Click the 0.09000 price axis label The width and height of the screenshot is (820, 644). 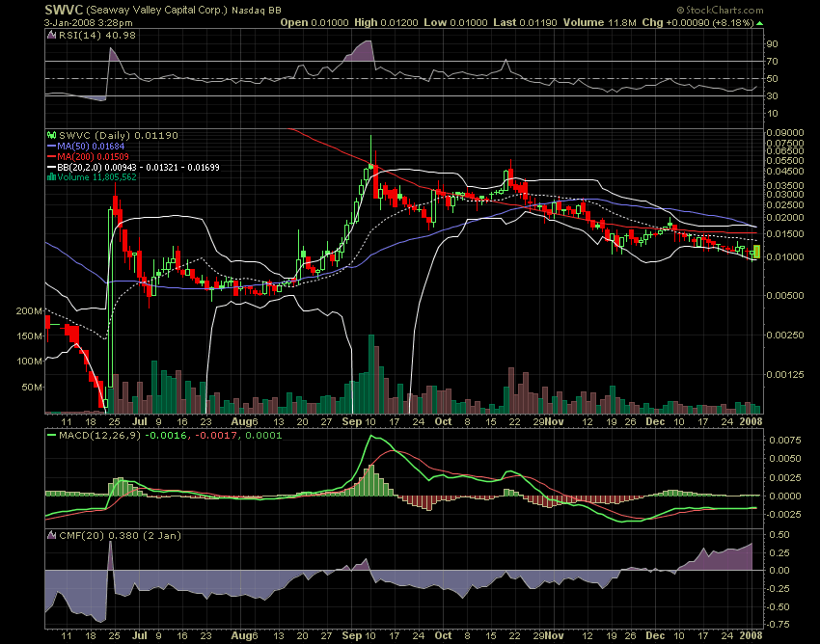point(785,133)
